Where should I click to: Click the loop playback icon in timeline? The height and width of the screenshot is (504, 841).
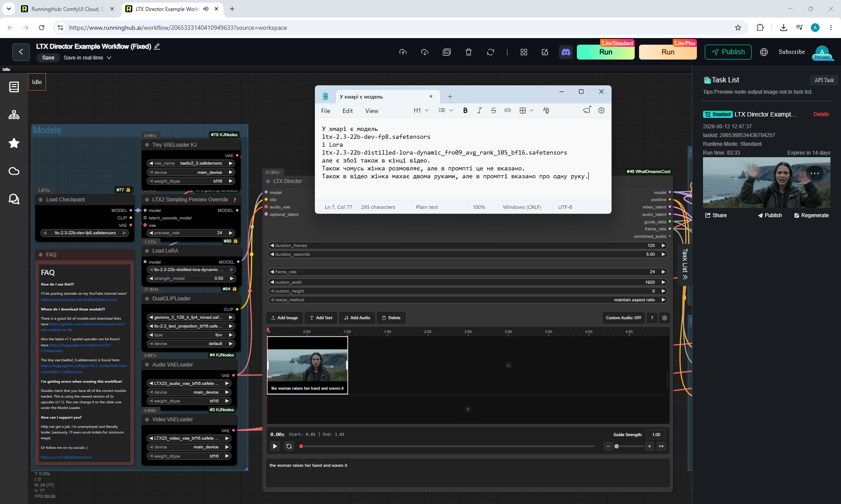pyautogui.click(x=289, y=446)
